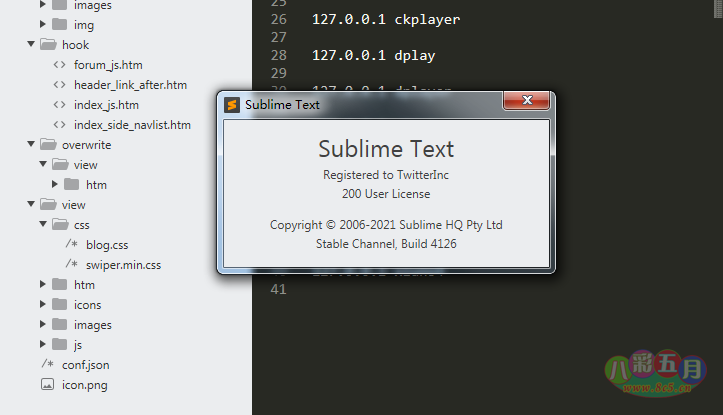Collapse the css folder arrow

click(43, 224)
